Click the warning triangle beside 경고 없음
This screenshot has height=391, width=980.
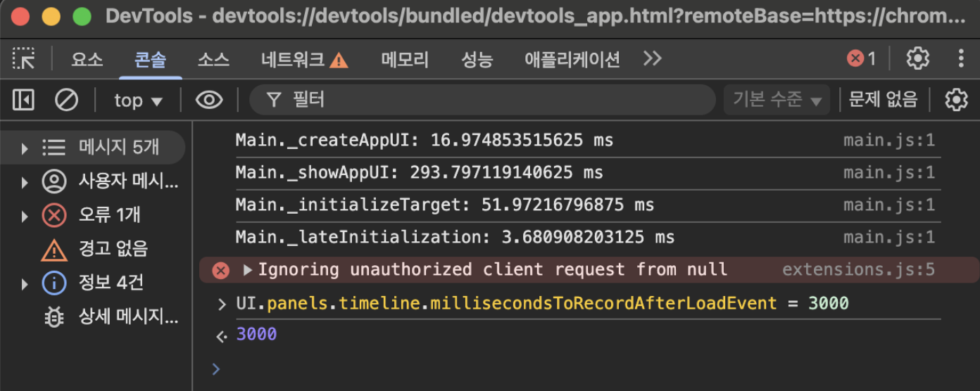pyautogui.click(x=54, y=250)
